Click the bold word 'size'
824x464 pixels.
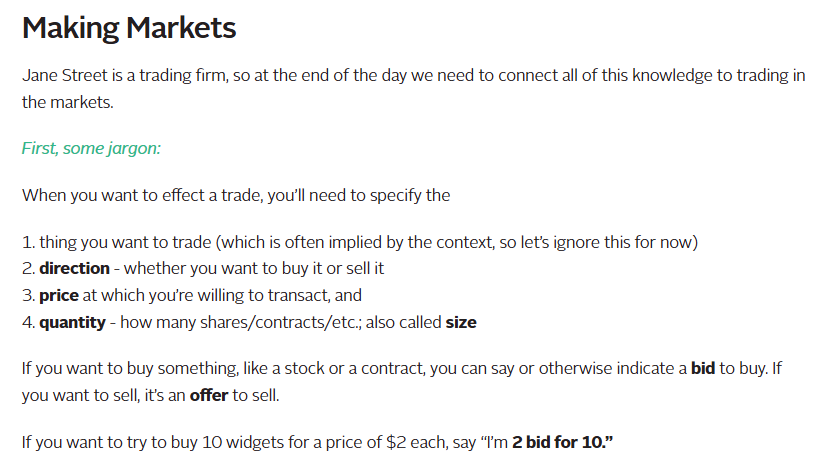pos(461,322)
